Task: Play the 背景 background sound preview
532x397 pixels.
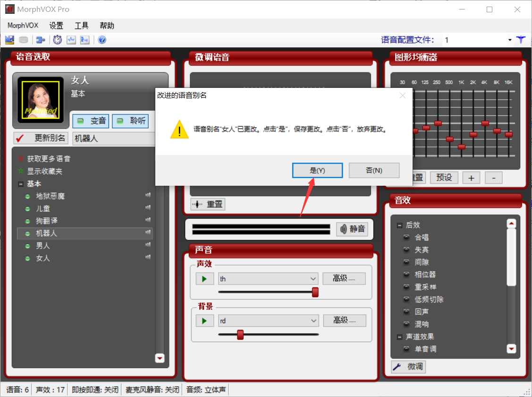Action: point(204,321)
